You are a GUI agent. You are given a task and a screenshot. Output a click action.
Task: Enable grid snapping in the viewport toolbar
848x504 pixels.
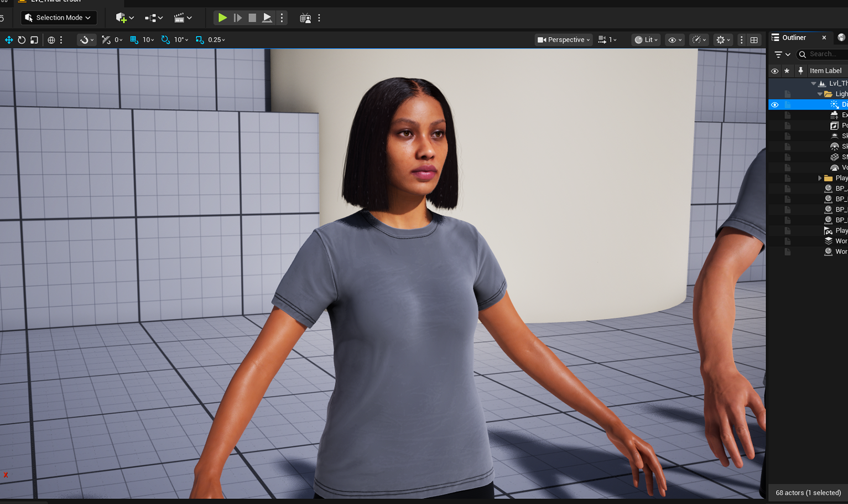point(134,39)
